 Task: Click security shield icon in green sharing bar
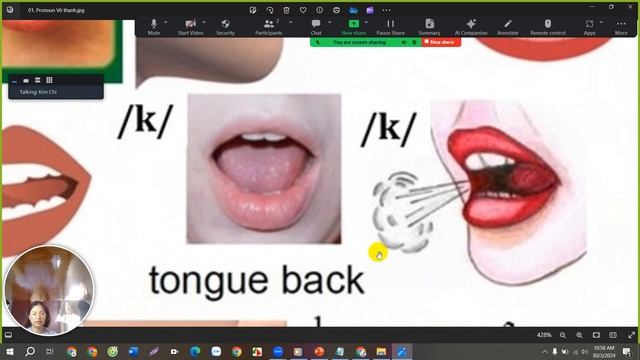pos(414,42)
